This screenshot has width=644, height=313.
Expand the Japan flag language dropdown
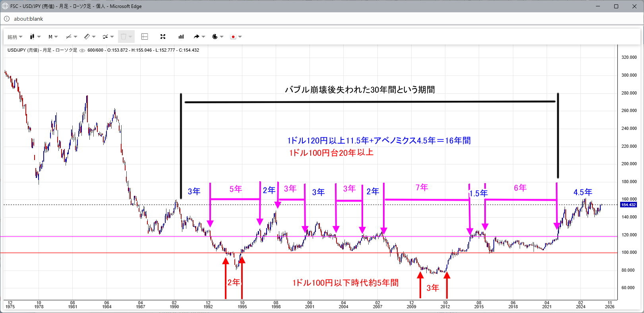click(x=236, y=37)
